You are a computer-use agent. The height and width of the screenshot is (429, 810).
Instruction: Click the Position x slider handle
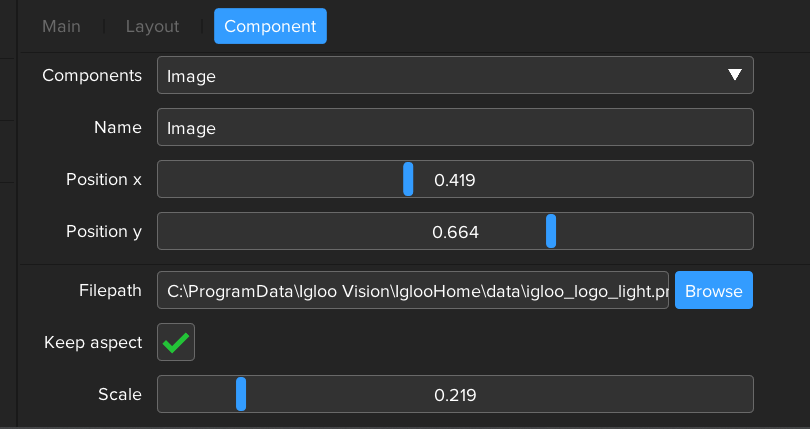tap(408, 179)
